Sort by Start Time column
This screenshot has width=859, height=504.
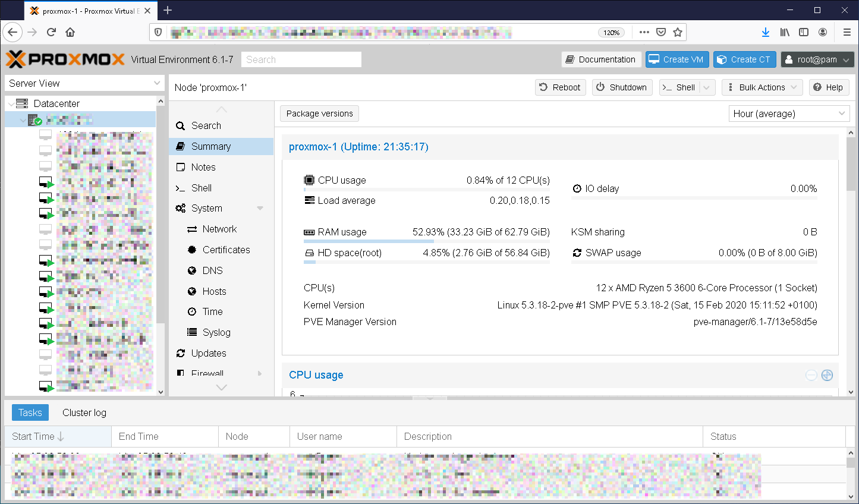coord(58,436)
